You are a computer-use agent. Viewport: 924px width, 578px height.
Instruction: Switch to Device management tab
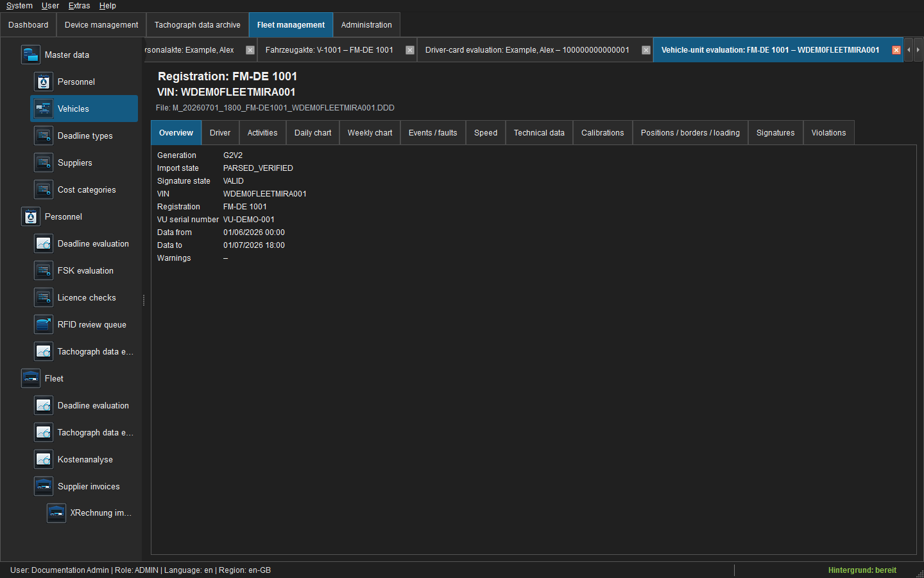coord(101,25)
